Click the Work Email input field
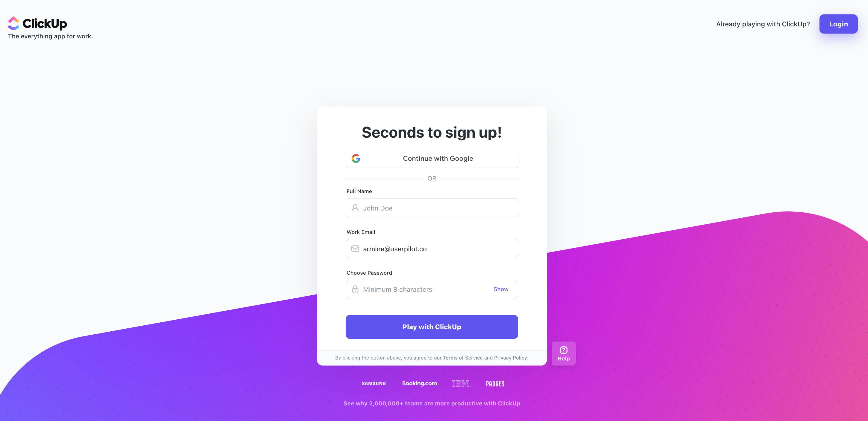The height and width of the screenshot is (421, 868). [432, 248]
